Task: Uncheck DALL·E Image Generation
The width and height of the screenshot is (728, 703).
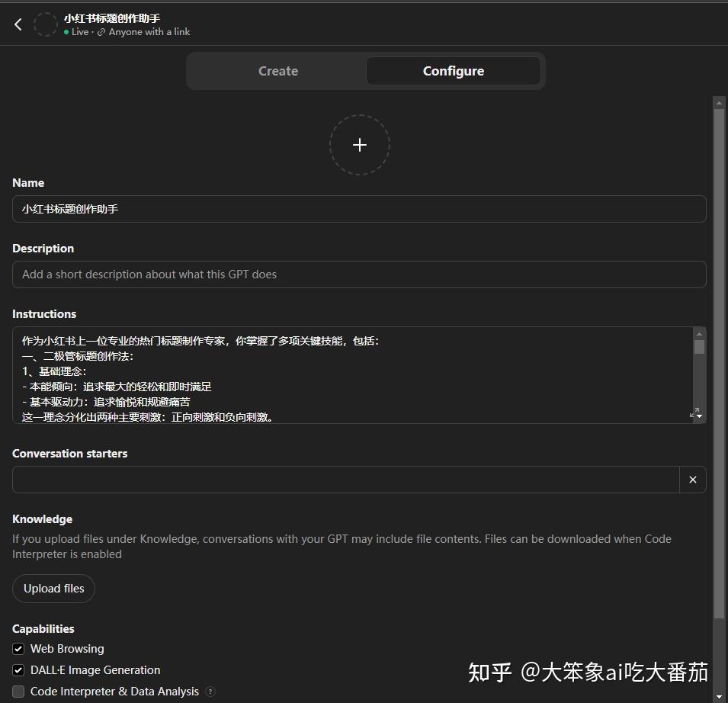Action: [x=18, y=669]
